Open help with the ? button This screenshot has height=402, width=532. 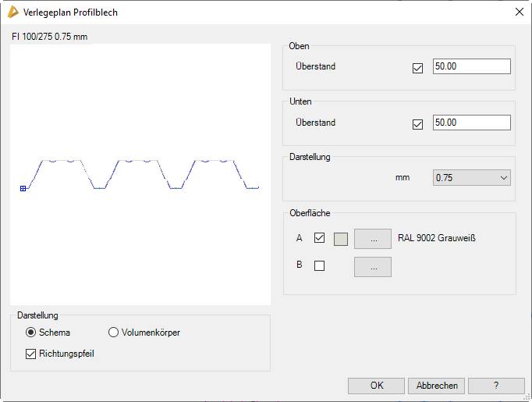[x=496, y=386]
